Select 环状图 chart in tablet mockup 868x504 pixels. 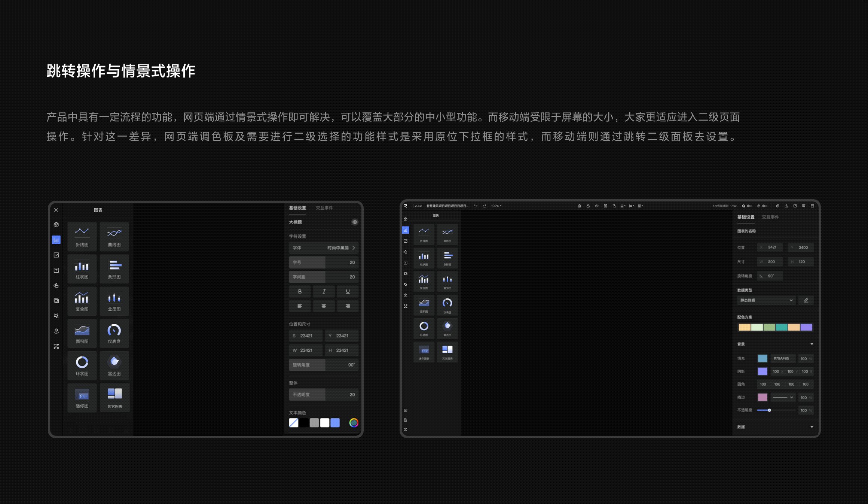tap(82, 365)
